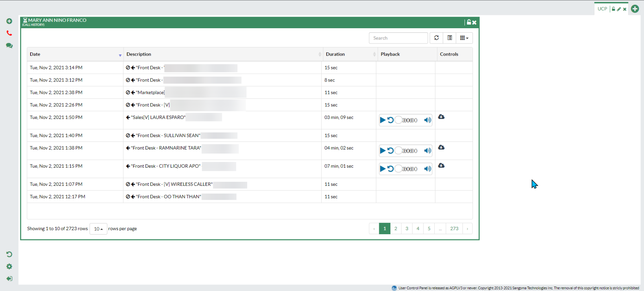This screenshot has height=291, width=644.
Task: Open the red phone icon in sidebar
Action: [x=9, y=33]
